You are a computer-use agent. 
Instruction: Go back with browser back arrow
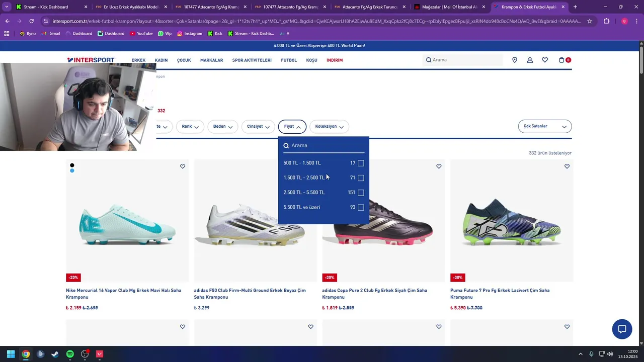click(x=7, y=21)
